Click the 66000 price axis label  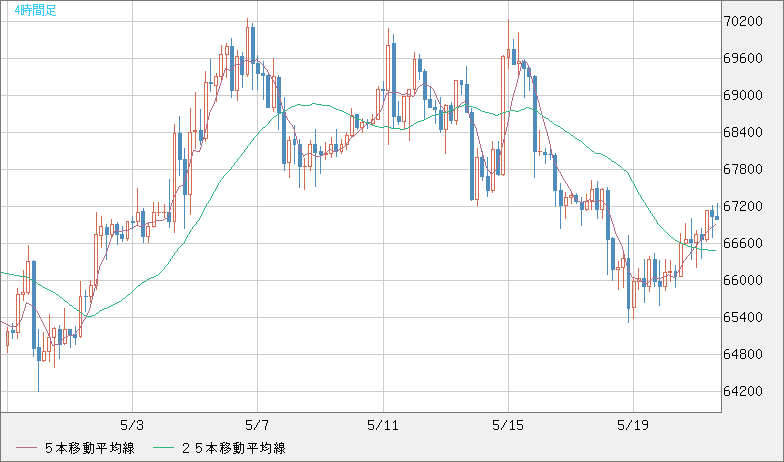[x=743, y=280]
